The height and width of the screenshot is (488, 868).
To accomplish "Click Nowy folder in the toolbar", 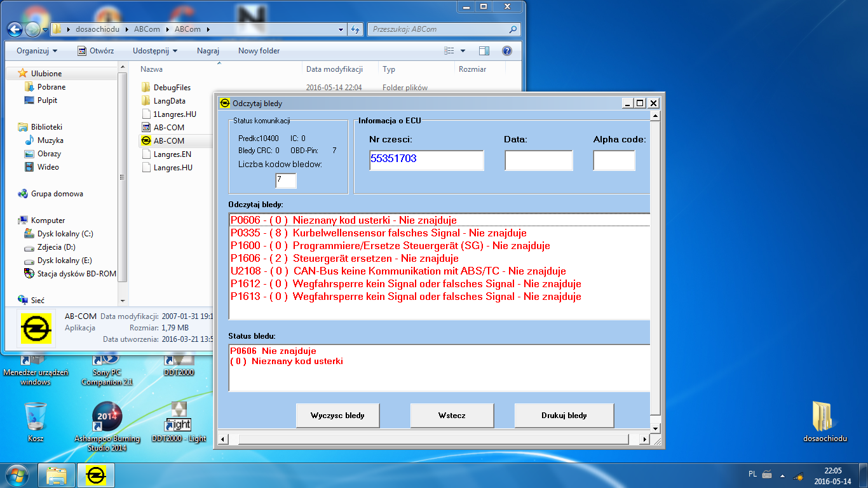I will (x=259, y=51).
